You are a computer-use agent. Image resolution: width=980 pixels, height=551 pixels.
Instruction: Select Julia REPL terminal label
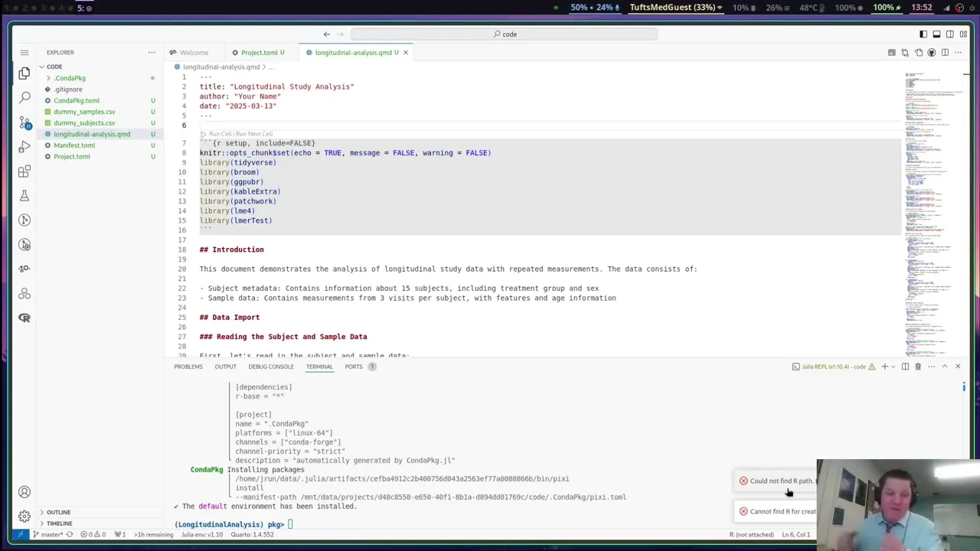coord(834,367)
